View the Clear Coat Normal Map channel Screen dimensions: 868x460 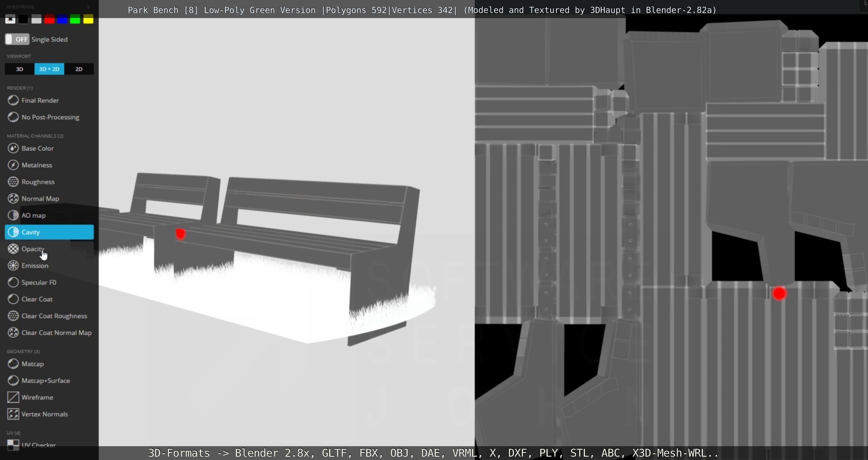pyautogui.click(x=49, y=333)
